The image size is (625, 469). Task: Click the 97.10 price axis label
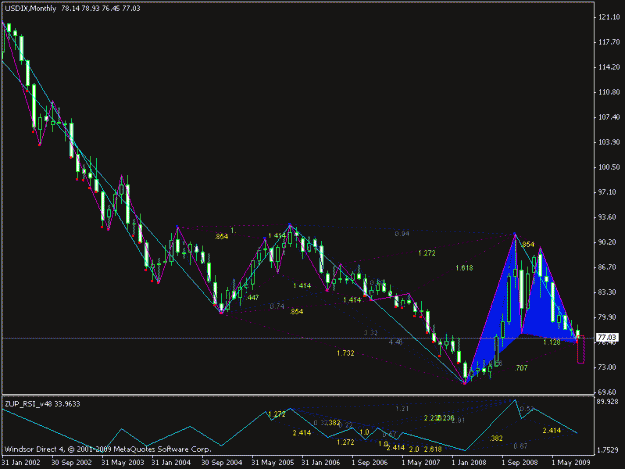pyautogui.click(x=609, y=192)
